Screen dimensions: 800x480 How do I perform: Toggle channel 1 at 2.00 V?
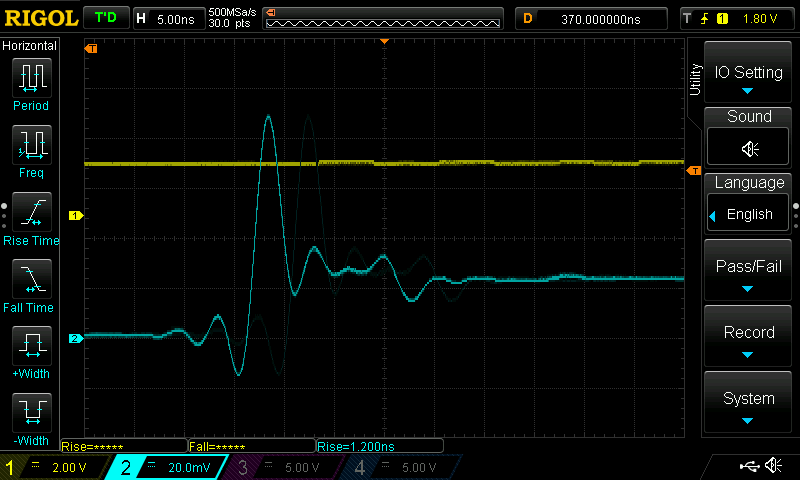point(55,467)
